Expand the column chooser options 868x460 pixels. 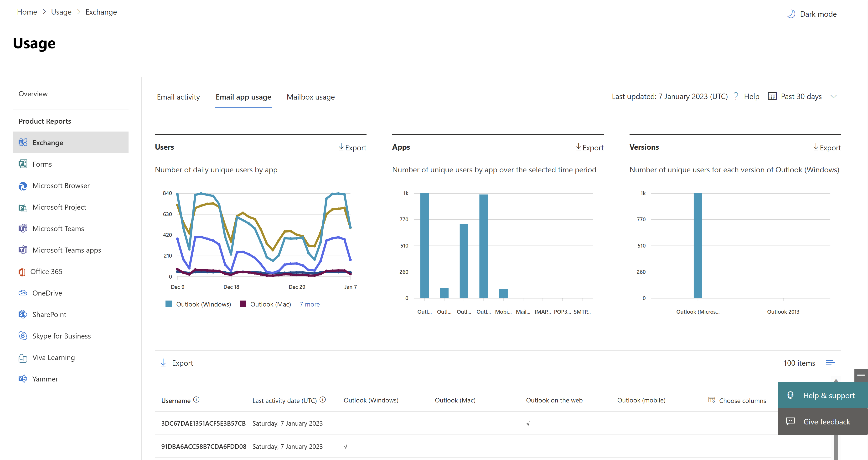pos(736,400)
